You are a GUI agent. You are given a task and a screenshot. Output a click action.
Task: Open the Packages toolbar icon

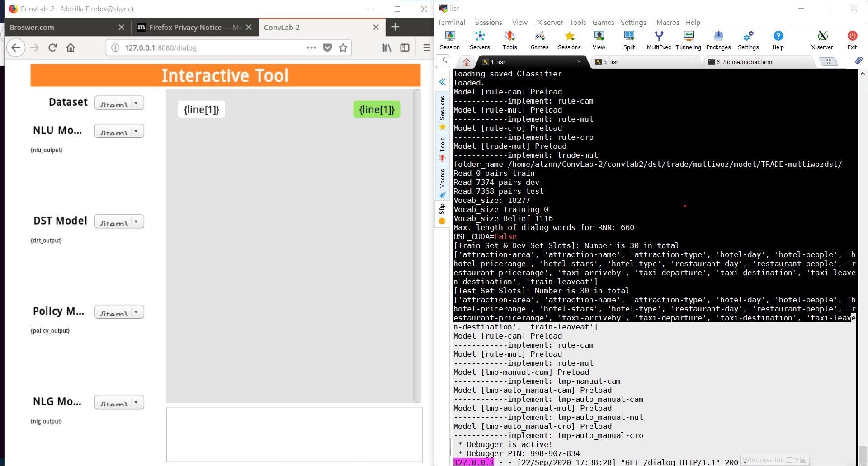pos(718,40)
